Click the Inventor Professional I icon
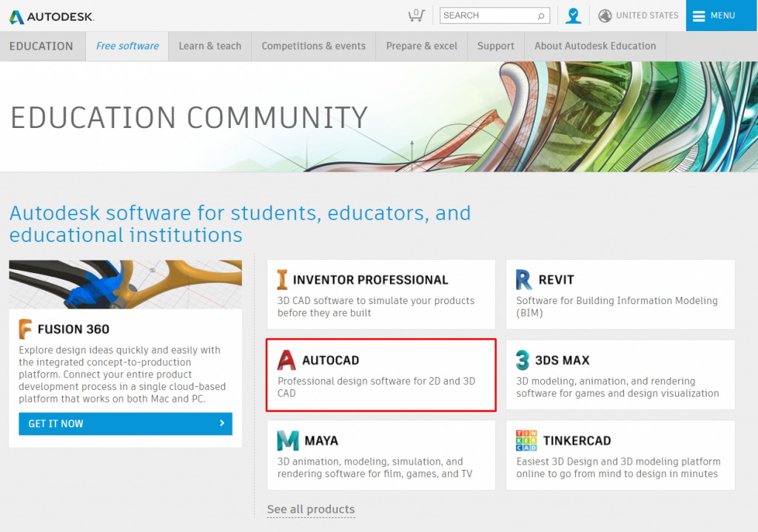The height and width of the screenshot is (532, 758). [x=282, y=279]
